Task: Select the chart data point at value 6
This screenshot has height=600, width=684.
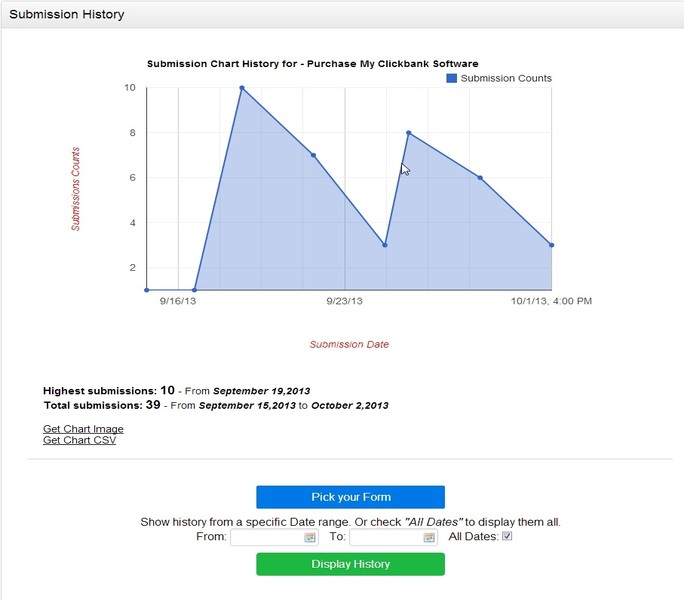Action: tap(480, 178)
